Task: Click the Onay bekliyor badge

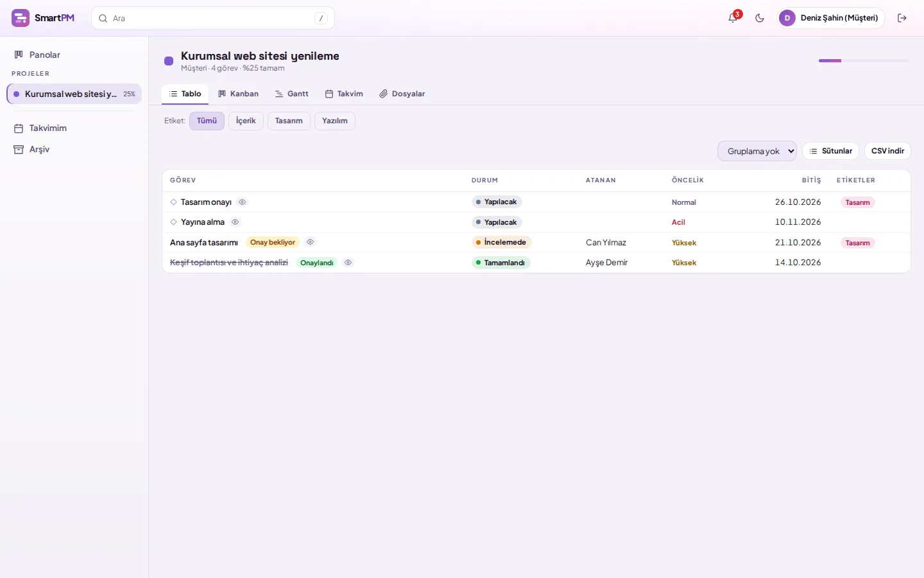Action: coord(273,242)
